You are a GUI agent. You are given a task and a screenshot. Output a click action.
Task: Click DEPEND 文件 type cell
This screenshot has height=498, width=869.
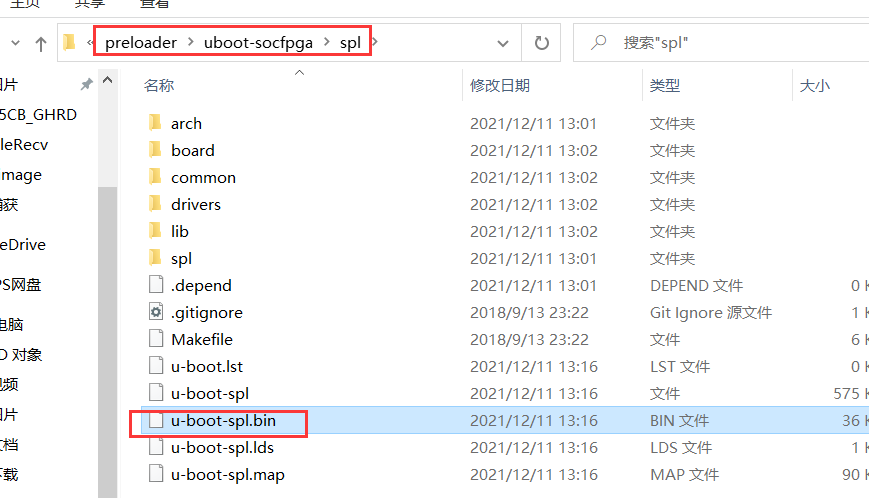click(696, 285)
